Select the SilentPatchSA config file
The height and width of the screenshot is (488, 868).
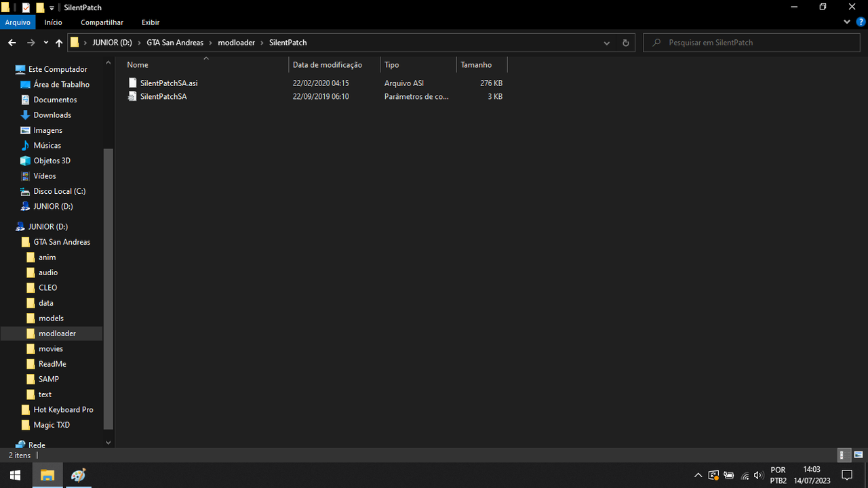[163, 96]
